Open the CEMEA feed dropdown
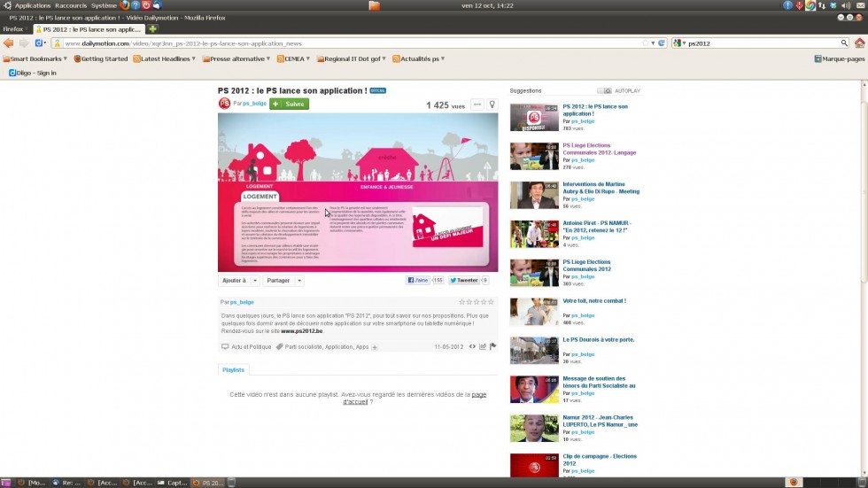The image size is (868, 488). 293,58
